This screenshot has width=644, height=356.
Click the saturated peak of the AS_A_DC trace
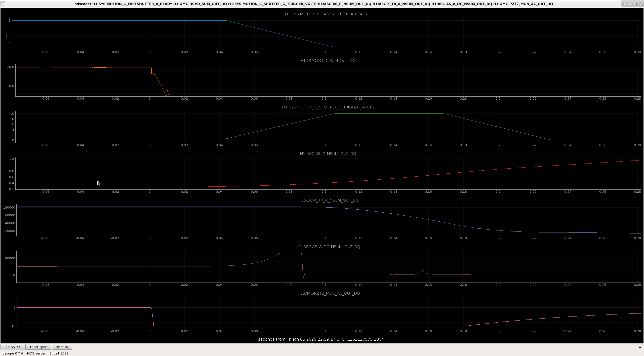coord(291,253)
